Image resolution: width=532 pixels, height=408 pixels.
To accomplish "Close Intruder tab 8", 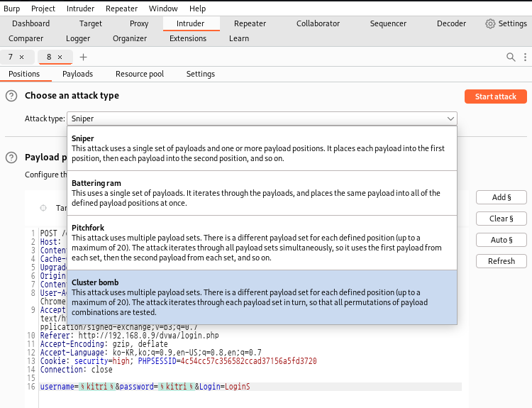I will [60, 57].
